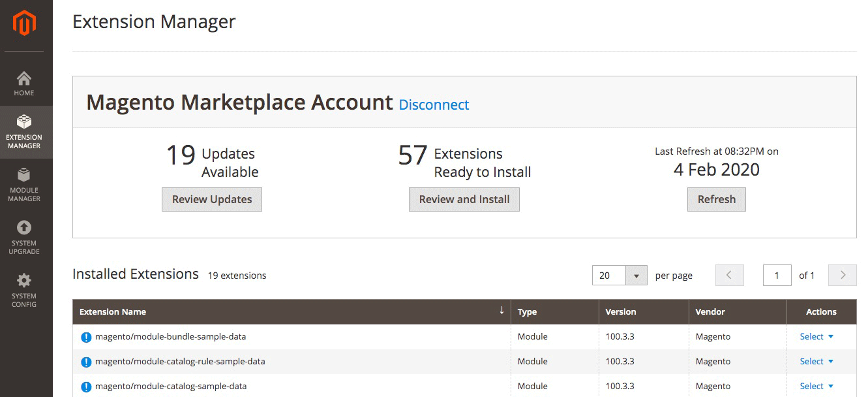The image size is (868, 397).
Task: Click the Disconnect link
Action: pyautogui.click(x=434, y=104)
